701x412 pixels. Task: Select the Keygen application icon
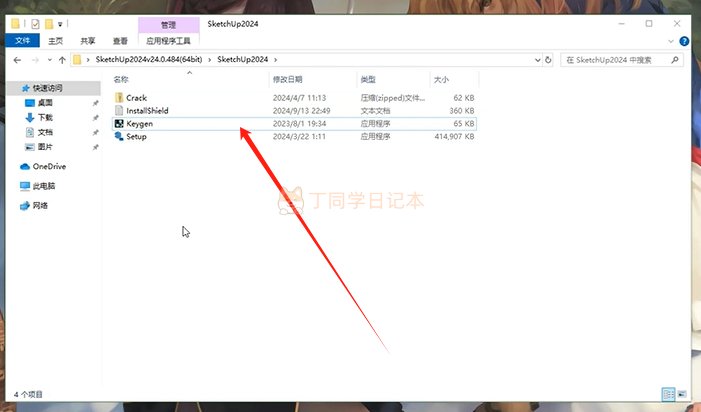coord(119,123)
